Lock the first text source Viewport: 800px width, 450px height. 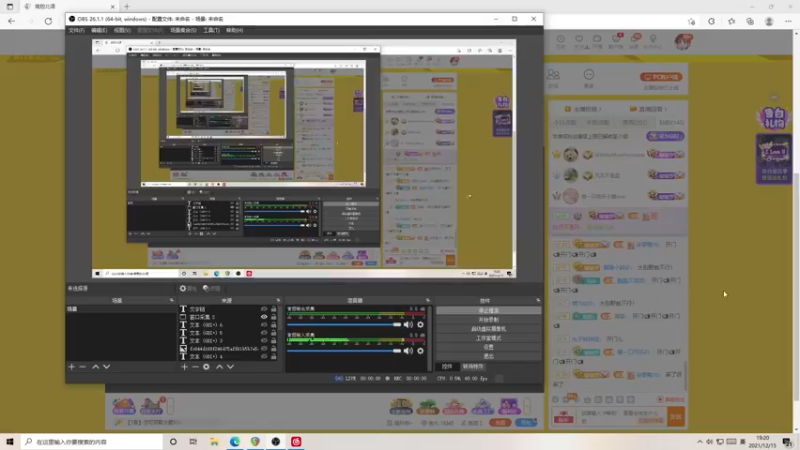click(x=273, y=309)
